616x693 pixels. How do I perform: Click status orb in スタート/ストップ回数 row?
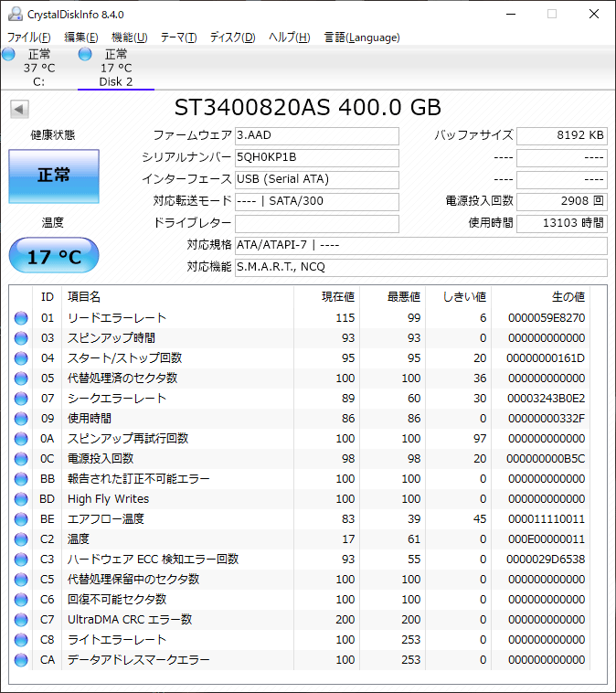click(x=21, y=358)
